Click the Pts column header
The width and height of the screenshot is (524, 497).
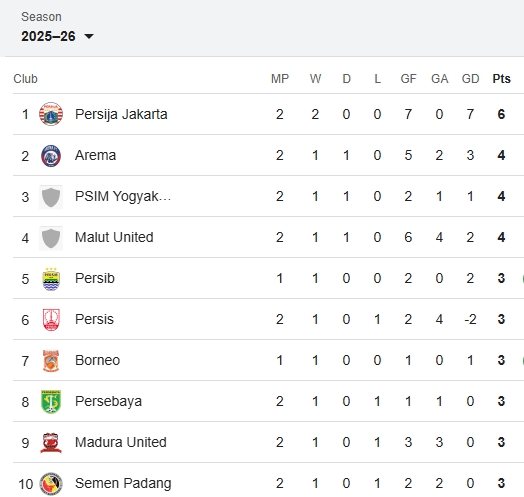click(501, 79)
